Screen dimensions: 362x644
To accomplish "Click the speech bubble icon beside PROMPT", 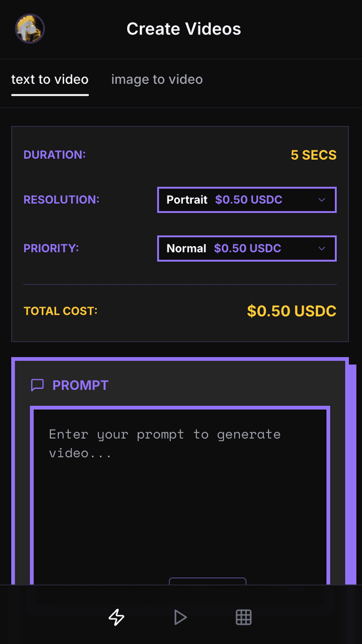I will (37, 385).
